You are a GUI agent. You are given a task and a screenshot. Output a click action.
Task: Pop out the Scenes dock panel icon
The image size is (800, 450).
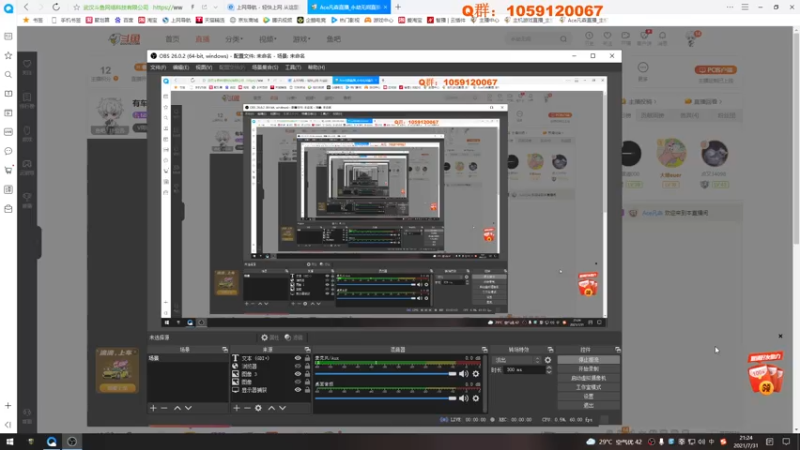[224, 349]
